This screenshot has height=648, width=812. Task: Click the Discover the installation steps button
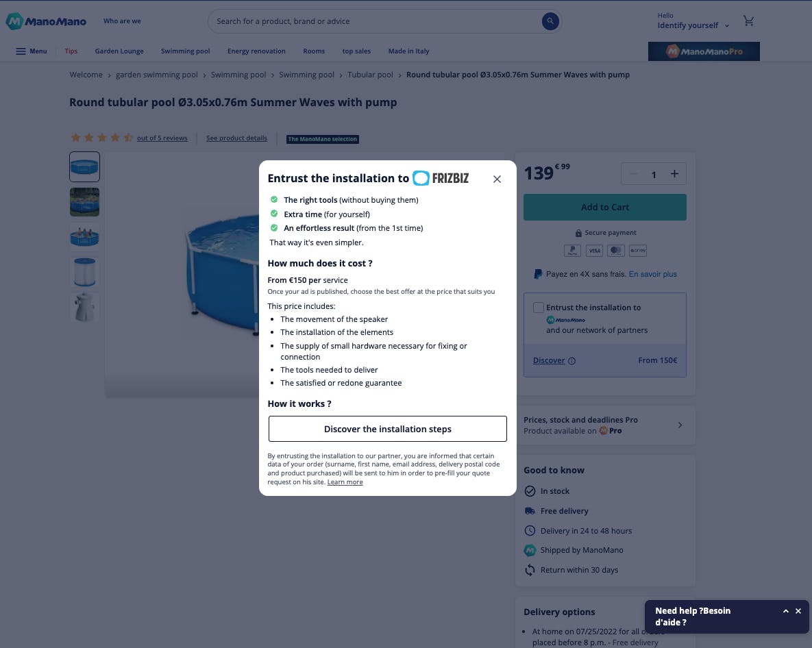tap(387, 429)
